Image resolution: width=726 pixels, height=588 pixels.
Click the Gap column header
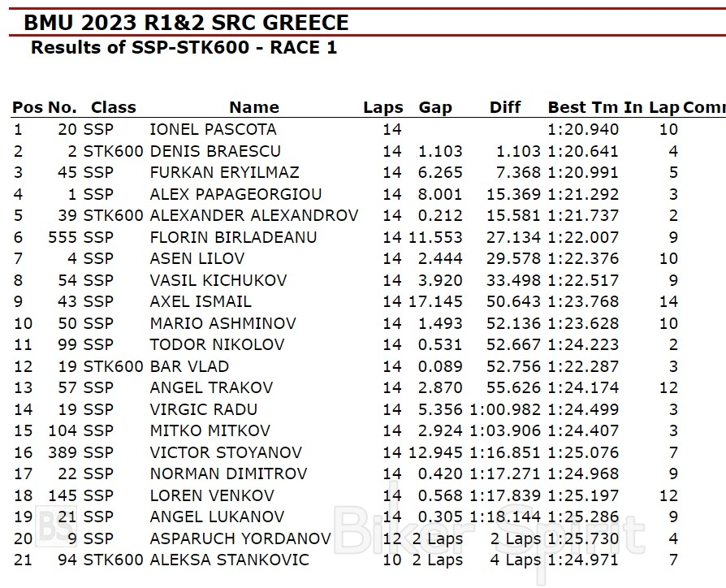coord(435,107)
